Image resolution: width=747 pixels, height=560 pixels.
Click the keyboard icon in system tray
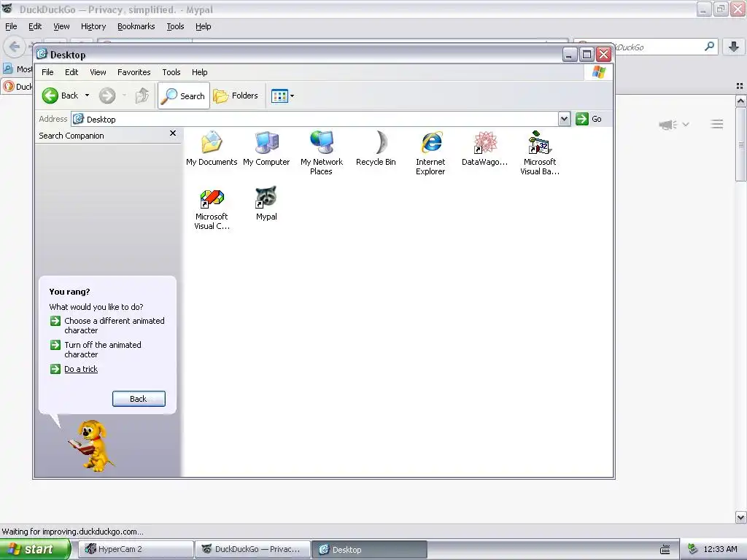coord(665,550)
